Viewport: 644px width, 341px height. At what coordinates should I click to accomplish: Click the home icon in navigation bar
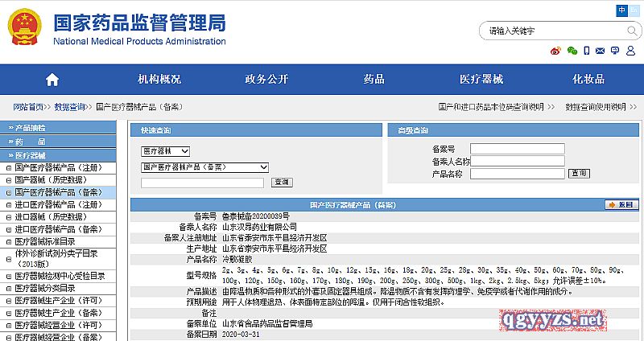pos(52,79)
